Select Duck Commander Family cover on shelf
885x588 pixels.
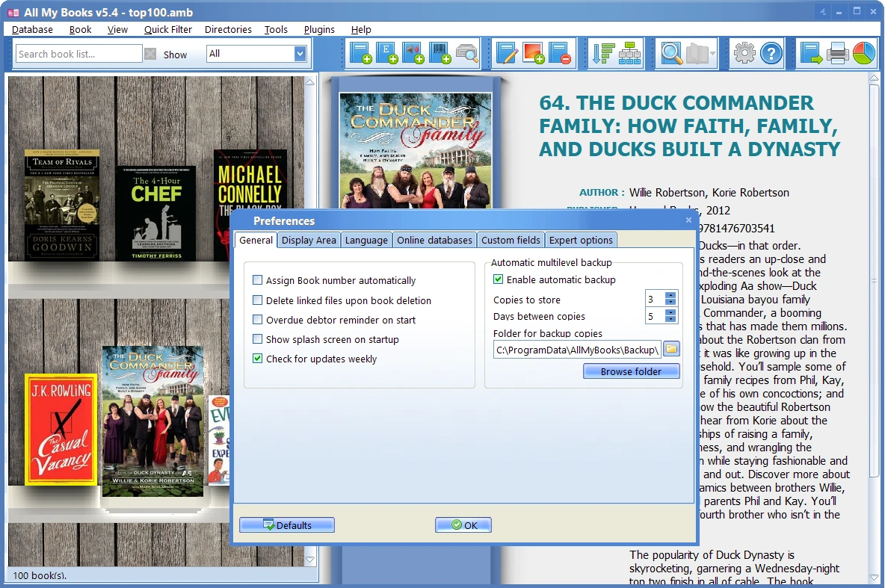152,421
